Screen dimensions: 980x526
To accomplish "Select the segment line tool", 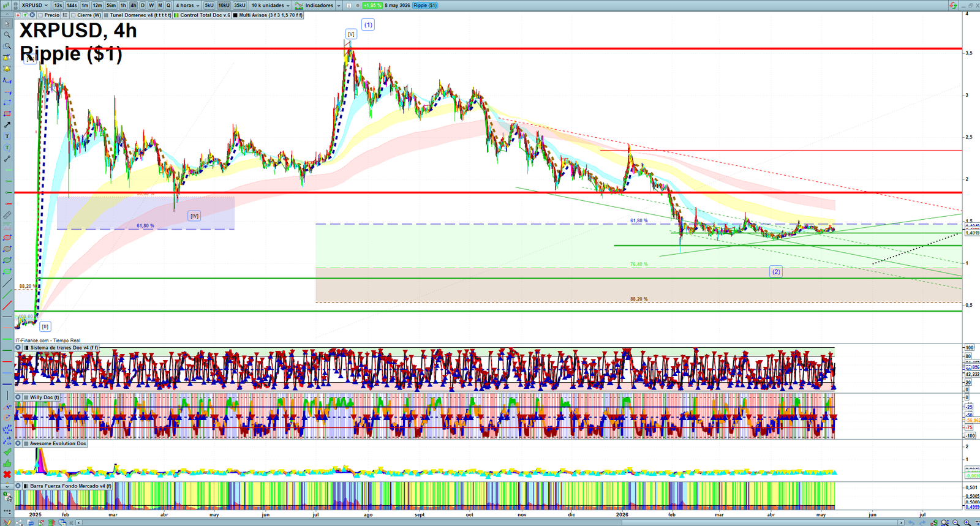I will pyautogui.click(x=7, y=159).
